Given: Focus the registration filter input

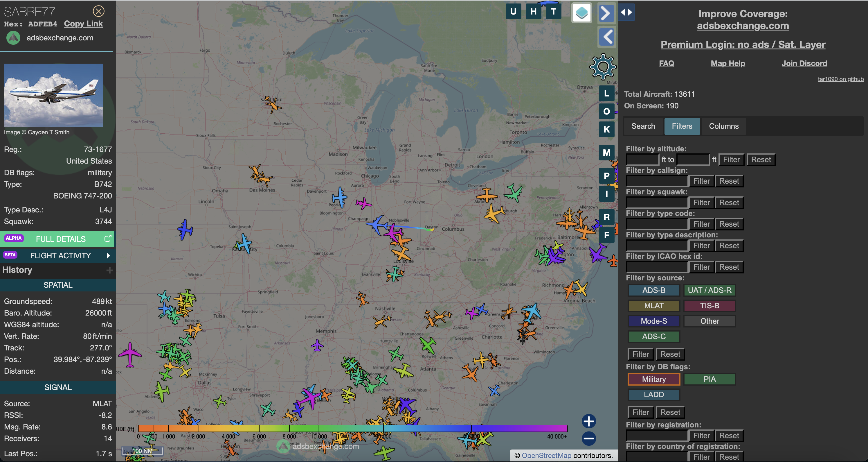Looking at the screenshot, I should pyautogui.click(x=656, y=436).
